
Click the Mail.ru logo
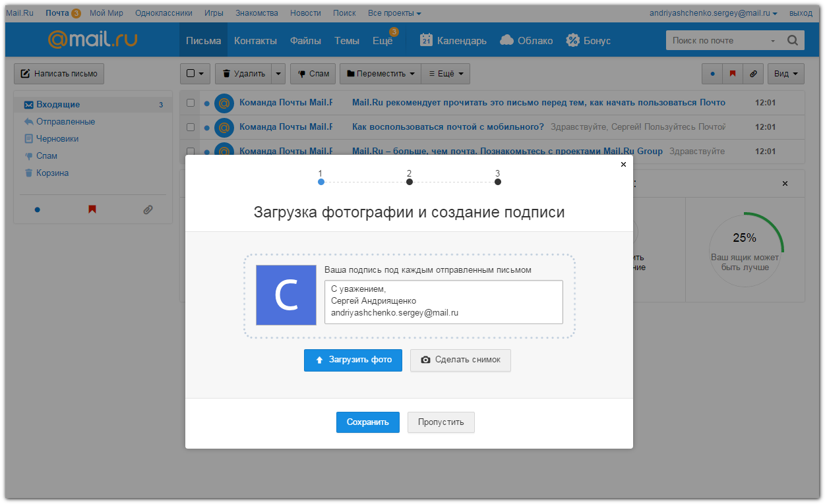click(92, 40)
